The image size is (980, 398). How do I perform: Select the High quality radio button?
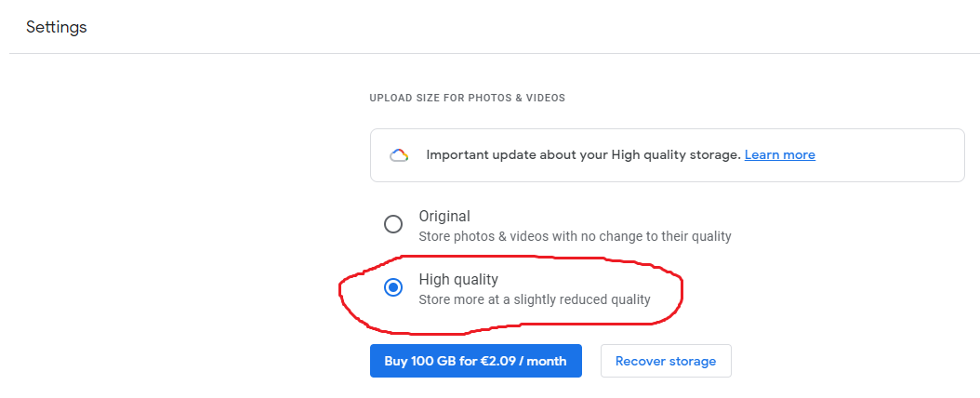pyautogui.click(x=393, y=287)
